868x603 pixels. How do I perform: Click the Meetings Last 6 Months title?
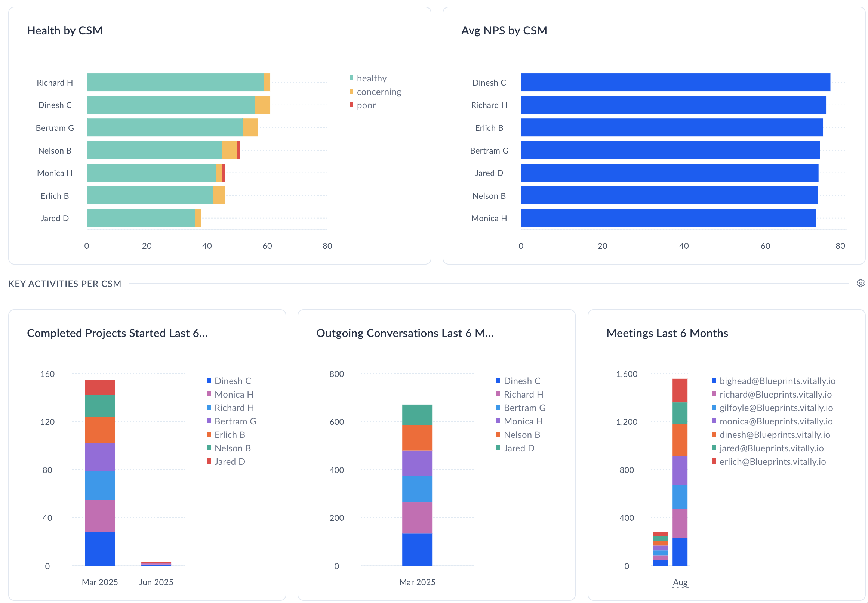coord(667,333)
